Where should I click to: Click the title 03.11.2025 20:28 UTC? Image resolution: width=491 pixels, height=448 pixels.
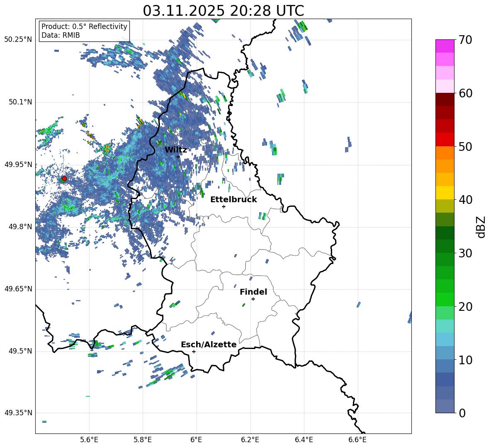click(x=223, y=11)
